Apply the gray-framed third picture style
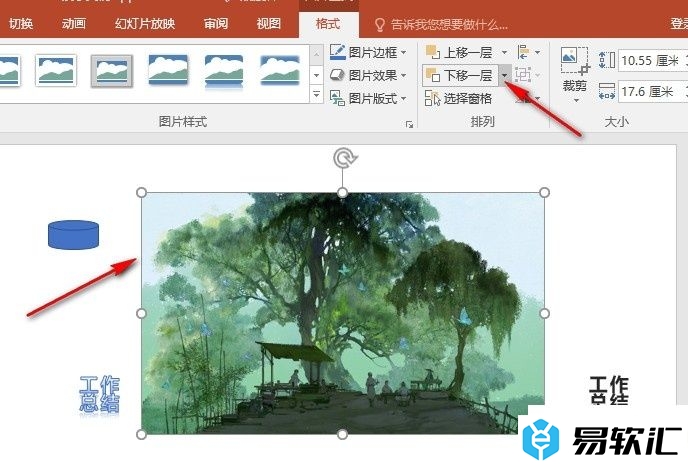This screenshot has width=688, height=465. tap(111, 71)
